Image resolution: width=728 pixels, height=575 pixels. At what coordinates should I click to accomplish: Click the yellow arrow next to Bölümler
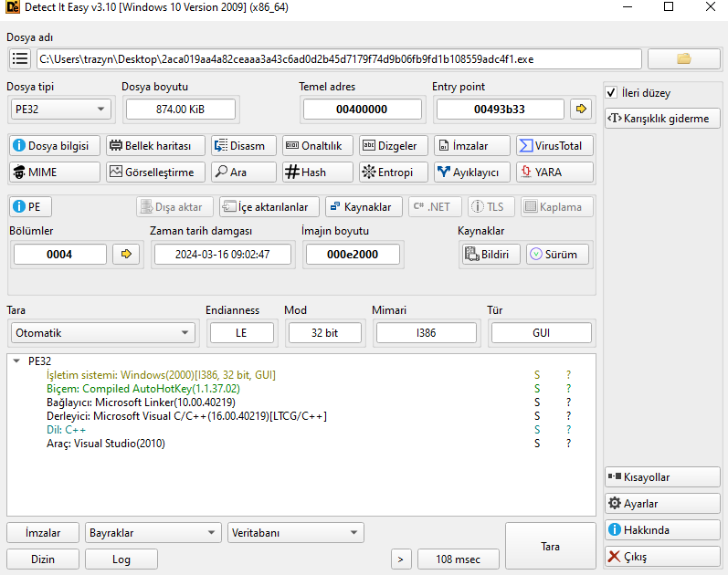pos(126,255)
